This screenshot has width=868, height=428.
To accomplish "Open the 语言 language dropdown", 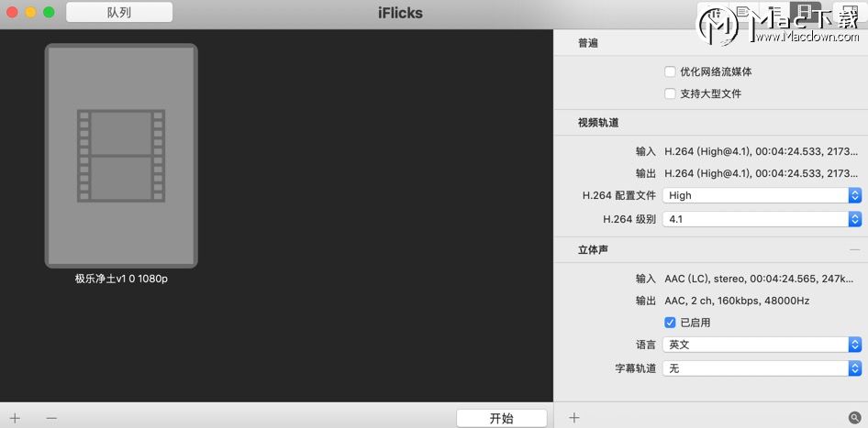I will (x=762, y=345).
